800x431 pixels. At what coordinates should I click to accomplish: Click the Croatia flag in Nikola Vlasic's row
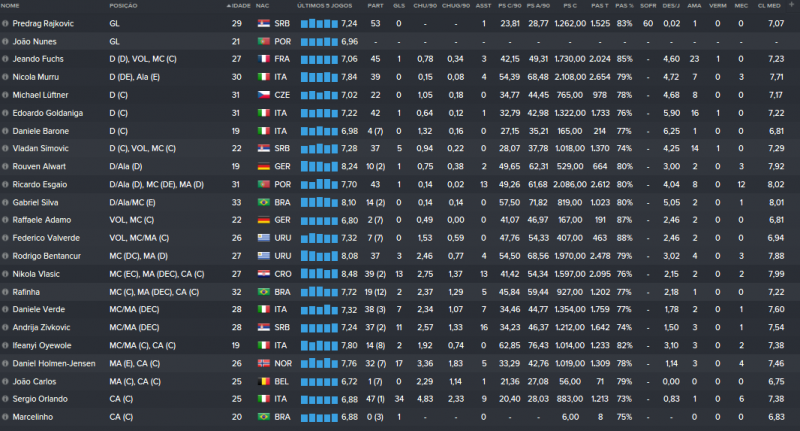262,273
